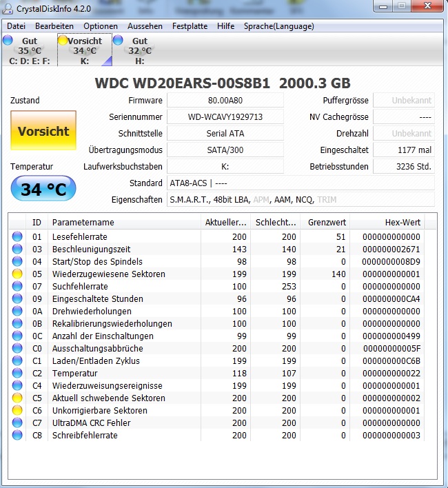This screenshot has width=448, height=488.
Task: Click the 34 °C temperature button
Action: (x=43, y=189)
